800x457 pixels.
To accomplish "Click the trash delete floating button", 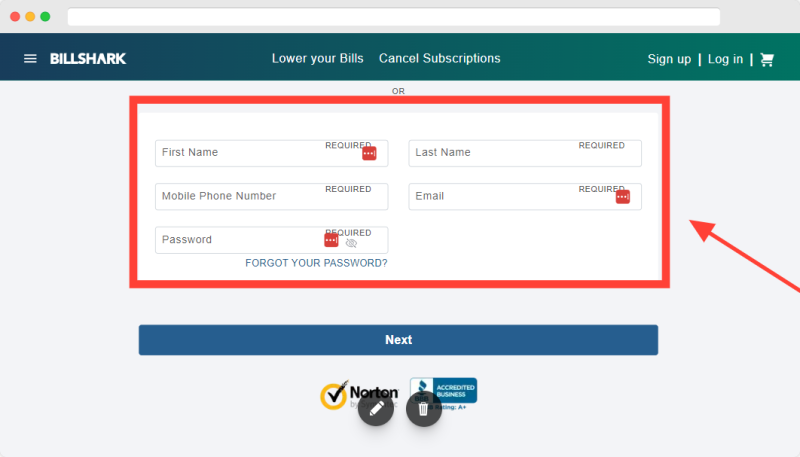I will click(x=423, y=408).
